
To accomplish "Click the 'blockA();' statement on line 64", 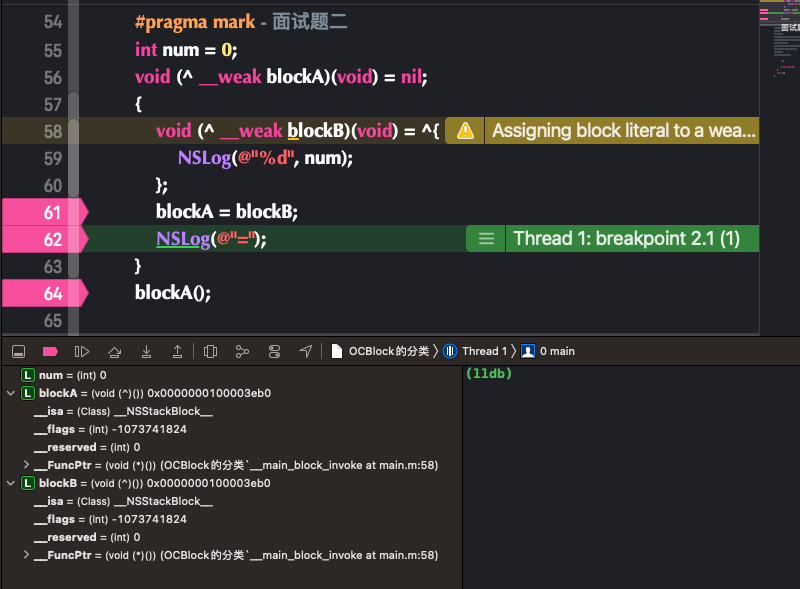I will (173, 293).
